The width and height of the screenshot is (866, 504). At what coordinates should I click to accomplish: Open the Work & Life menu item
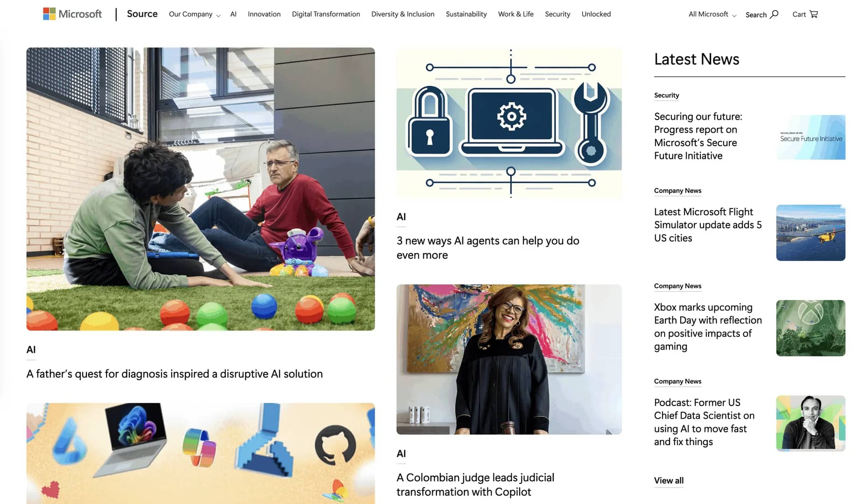516,14
